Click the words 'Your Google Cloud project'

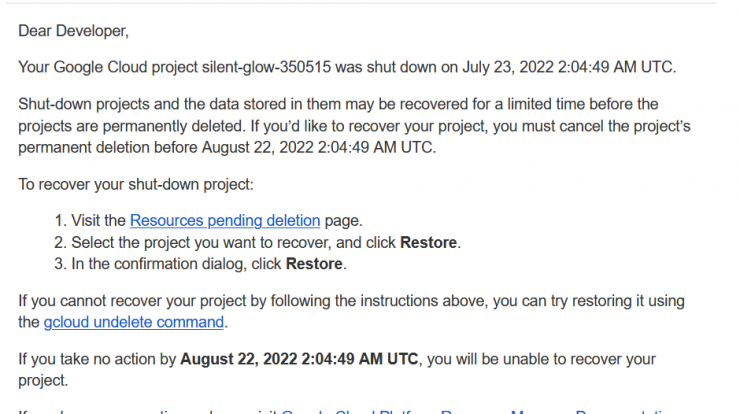[108, 67]
